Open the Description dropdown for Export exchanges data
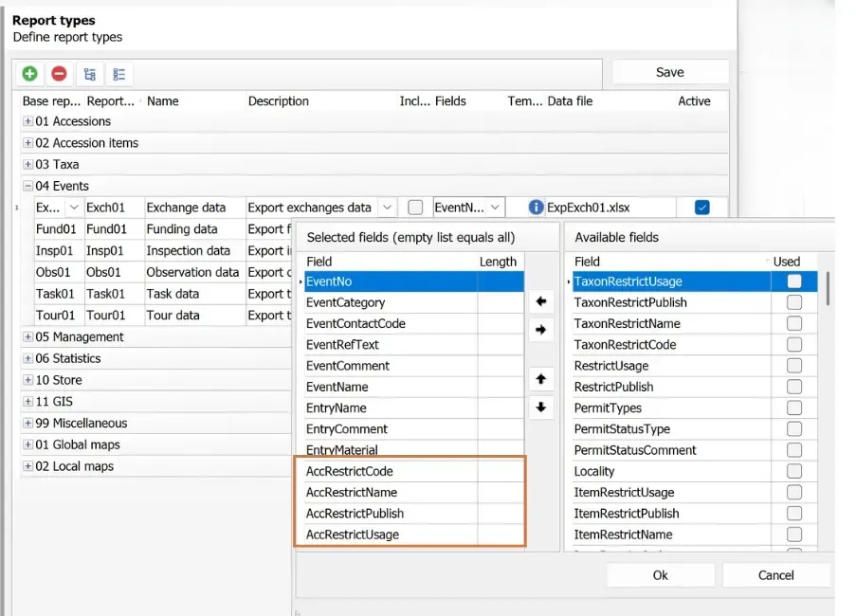Viewport: 856px width, 616px height. pos(387,208)
